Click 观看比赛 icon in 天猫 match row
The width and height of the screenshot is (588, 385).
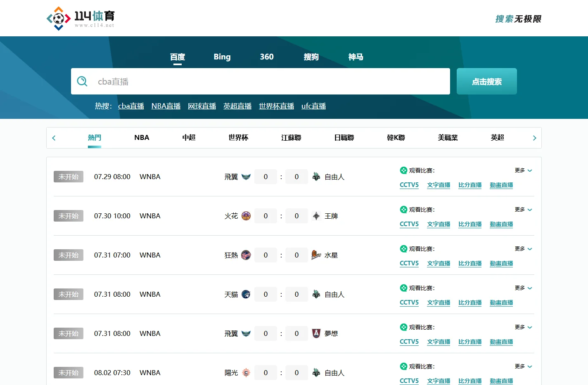(403, 288)
